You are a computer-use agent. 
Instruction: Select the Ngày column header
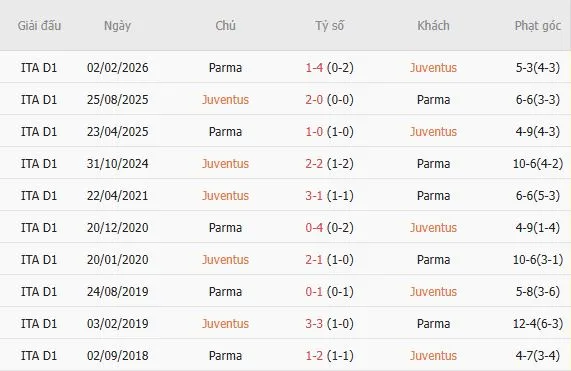click(x=117, y=26)
